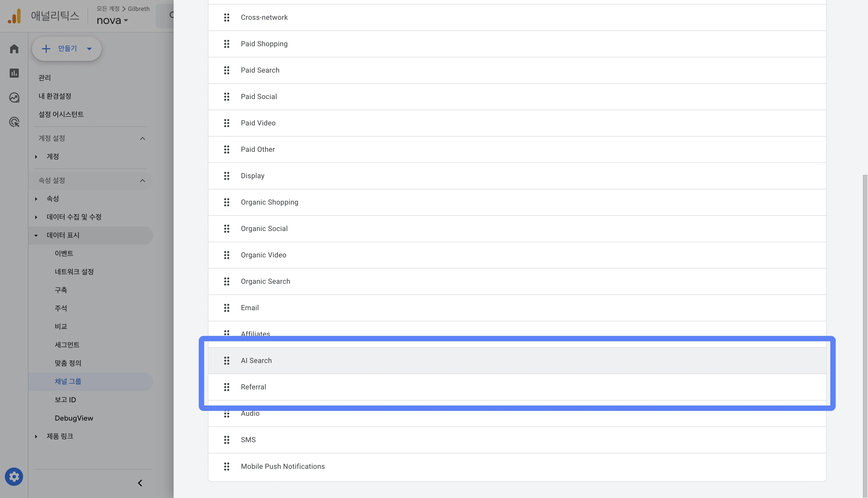Click drag handle beside Mobile Push Notifications
Image resolution: width=868 pixels, height=498 pixels.
(x=226, y=466)
